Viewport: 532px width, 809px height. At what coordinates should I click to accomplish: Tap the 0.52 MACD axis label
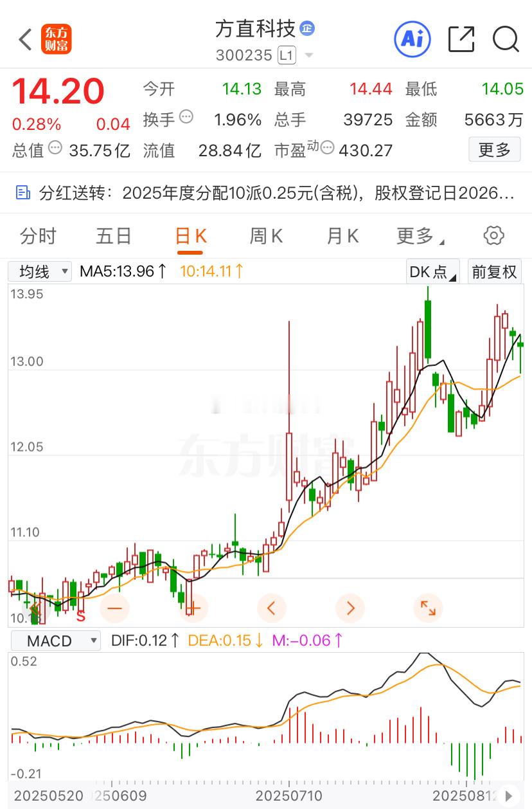coord(24,662)
